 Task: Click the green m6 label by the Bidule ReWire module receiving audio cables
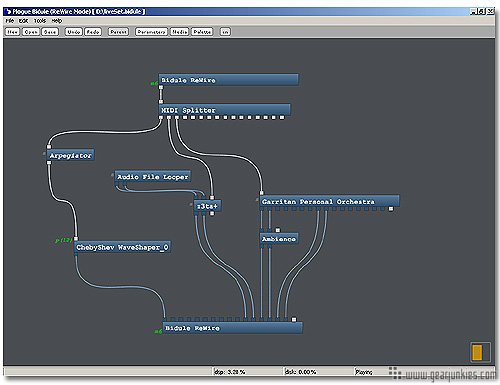pos(158,331)
